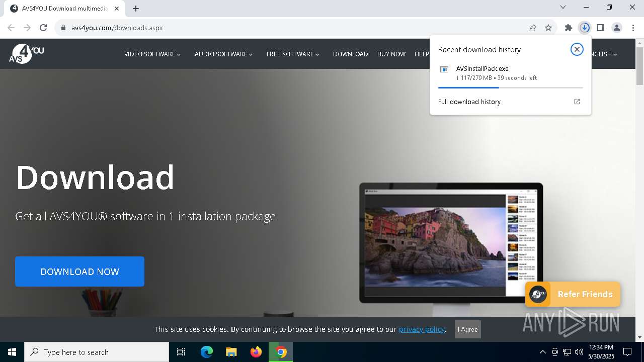Screen dimensions: 644x362
Task: Show hidden system tray icons
Action: coord(542,352)
